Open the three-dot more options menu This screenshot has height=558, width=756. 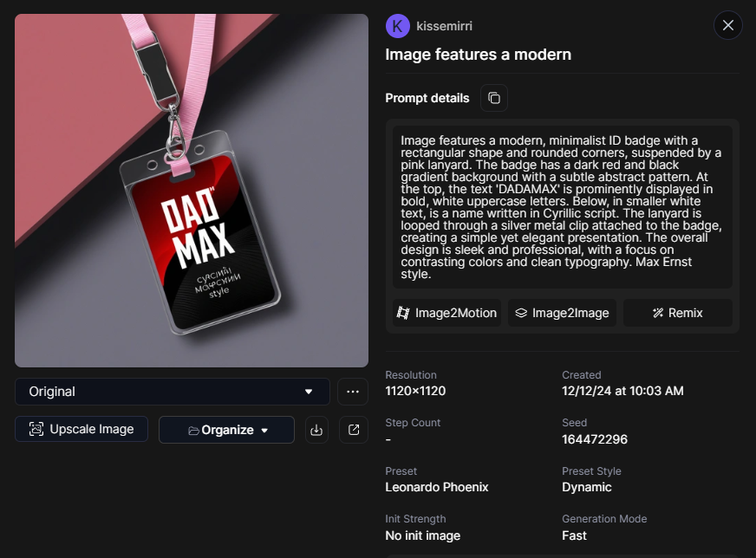coord(352,392)
